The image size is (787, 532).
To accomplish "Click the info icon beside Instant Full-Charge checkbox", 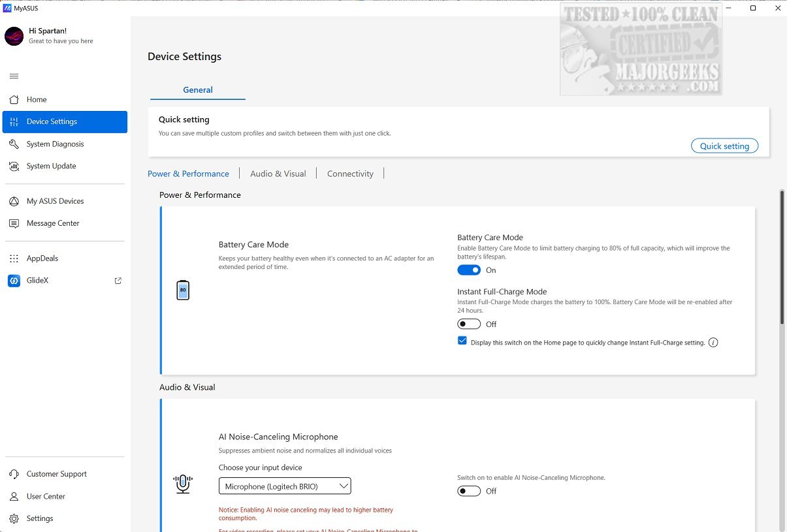I will [x=713, y=343].
